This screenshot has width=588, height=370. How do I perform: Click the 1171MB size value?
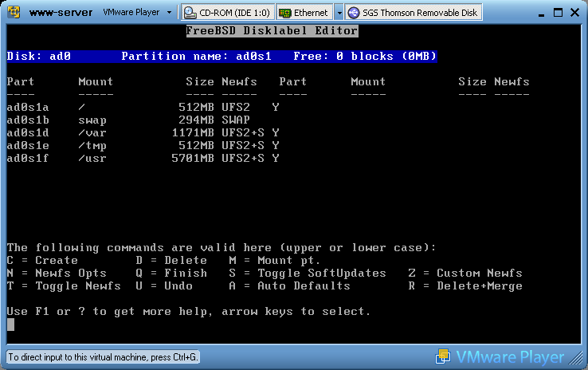[193, 133]
